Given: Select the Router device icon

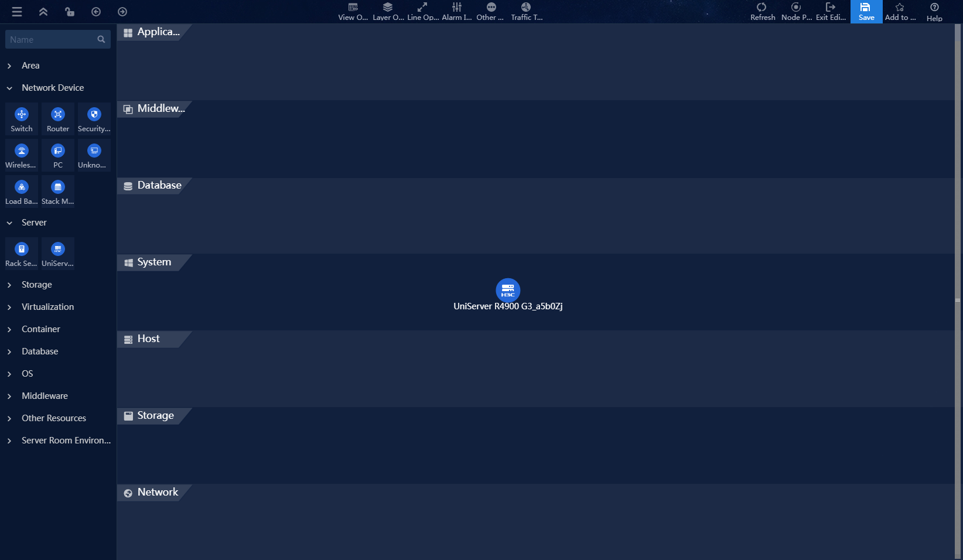Looking at the screenshot, I should [58, 119].
